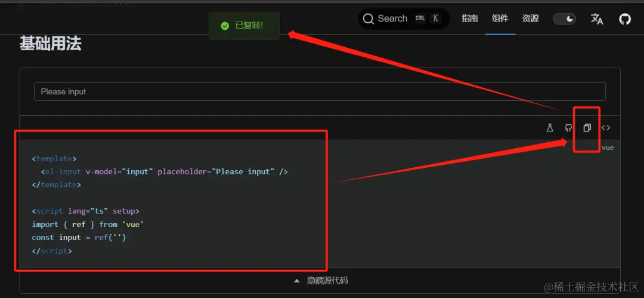Toggle source view with the angle-brackets icon
The width and height of the screenshot is (644, 298).
click(x=606, y=128)
